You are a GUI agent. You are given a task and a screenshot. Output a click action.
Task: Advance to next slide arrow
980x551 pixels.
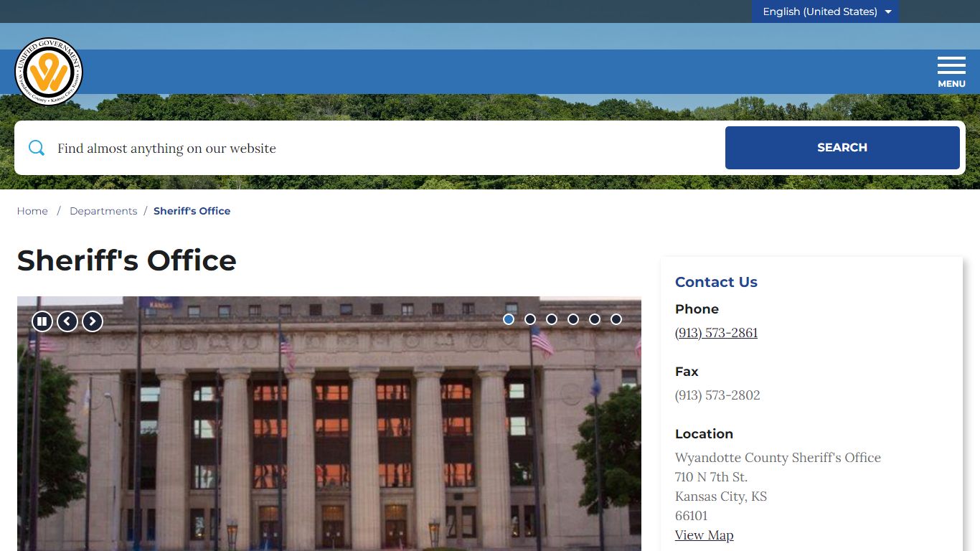tap(93, 321)
